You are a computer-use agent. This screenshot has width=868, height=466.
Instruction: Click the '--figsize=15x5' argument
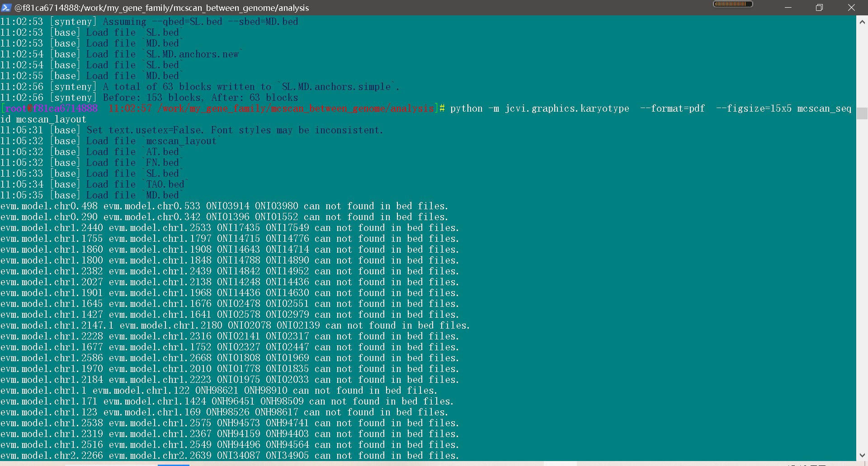754,108
